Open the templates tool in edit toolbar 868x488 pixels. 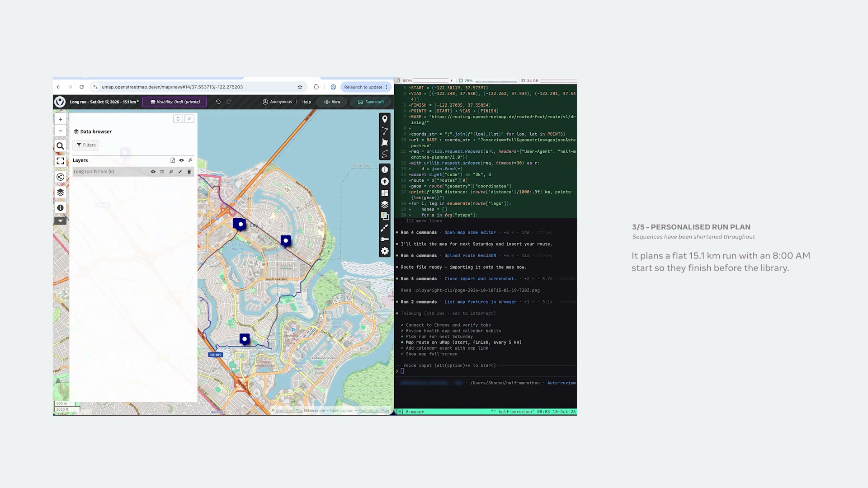coord(385,193)
